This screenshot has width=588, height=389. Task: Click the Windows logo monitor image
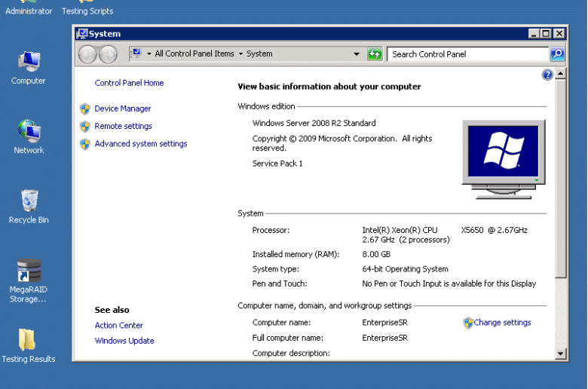(x=504, y=159)
